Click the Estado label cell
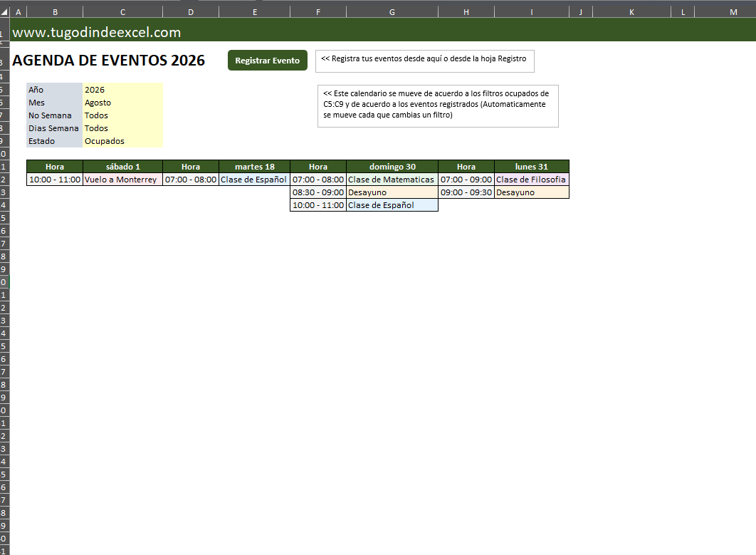The height and width of the screenshot is (555, 756). point(55,141)
